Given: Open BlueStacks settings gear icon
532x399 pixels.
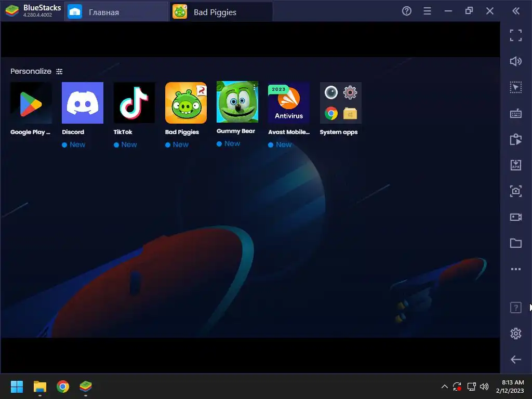Looking at the screenshot, I should 516,334.
